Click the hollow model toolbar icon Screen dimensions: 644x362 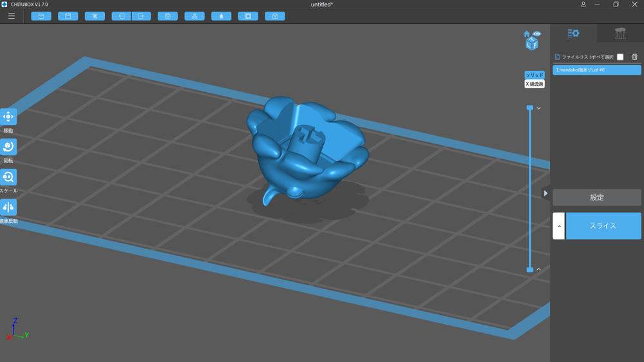tap(222, 16)
